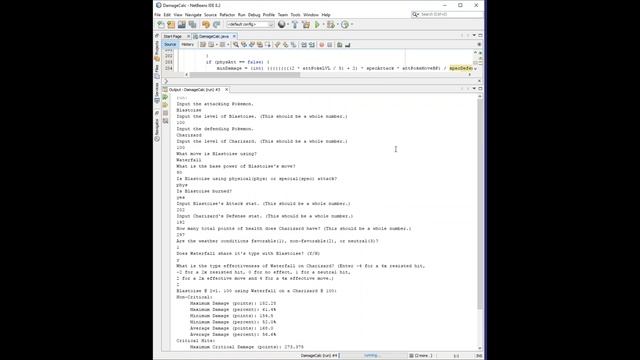The height and width of the screenshot is (360, 640).
Task: Click the globe browser icon in toolbar
Action: (x=281, y=24)
